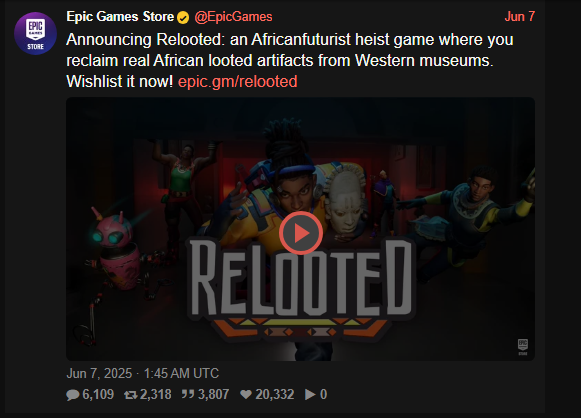Open the @EpicGames handle link

click(x=233, y=17)
